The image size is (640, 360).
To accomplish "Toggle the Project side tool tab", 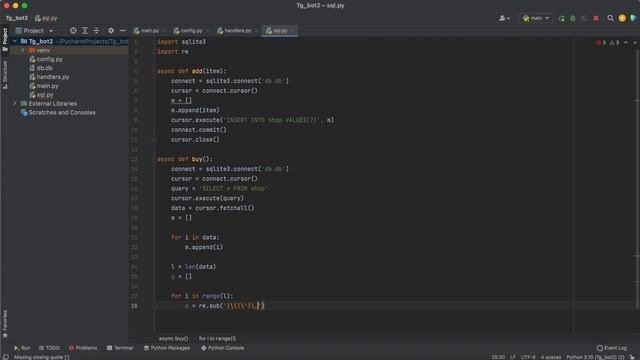I will click(5, 39).
